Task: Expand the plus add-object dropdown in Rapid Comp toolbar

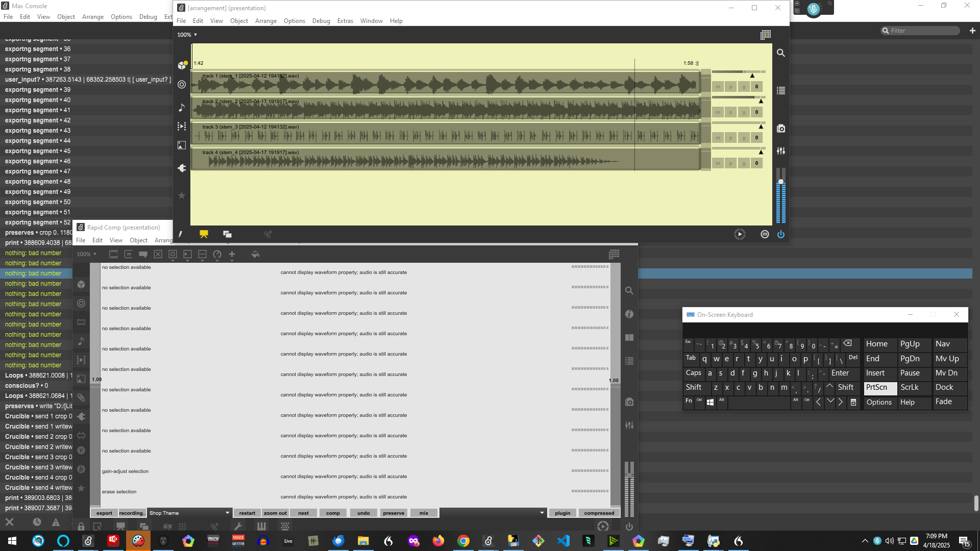Action: coord(232,261)
